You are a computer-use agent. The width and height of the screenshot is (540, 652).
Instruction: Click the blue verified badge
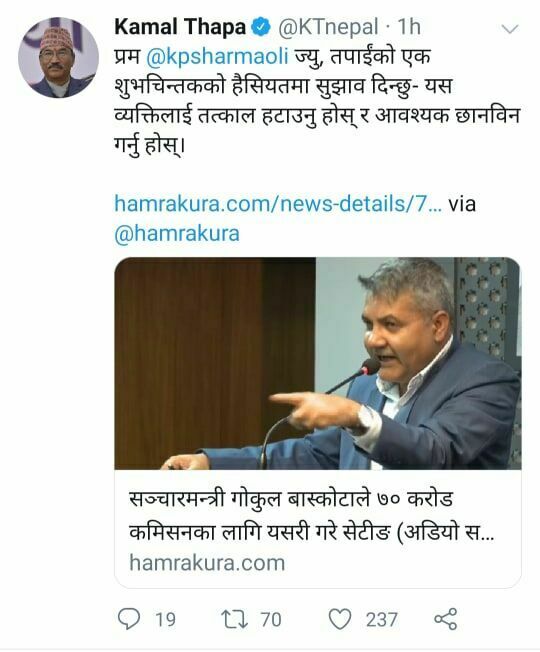coord(260,27)
